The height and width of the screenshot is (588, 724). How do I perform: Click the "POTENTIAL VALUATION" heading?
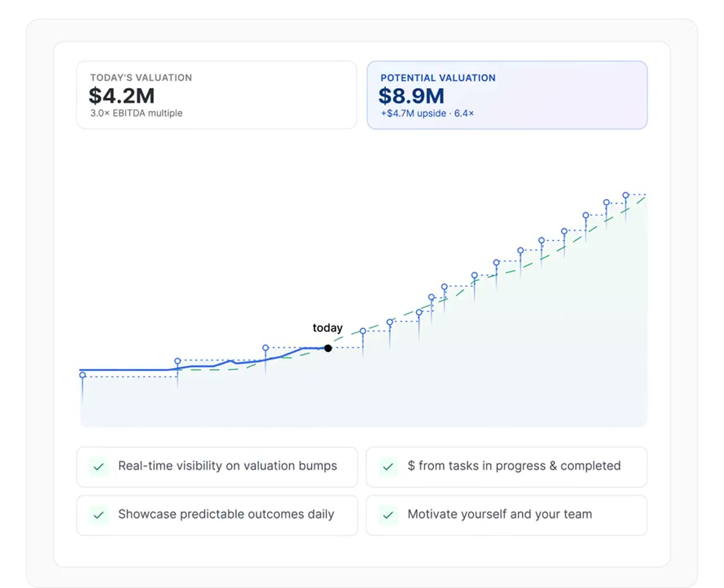(x=438, y=77)
